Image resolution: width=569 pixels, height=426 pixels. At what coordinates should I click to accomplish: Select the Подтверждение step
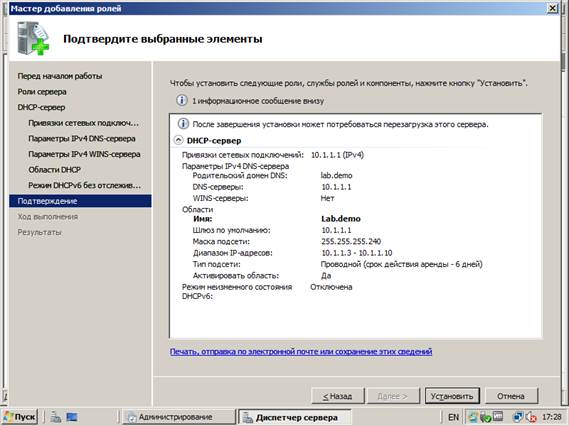80,201
